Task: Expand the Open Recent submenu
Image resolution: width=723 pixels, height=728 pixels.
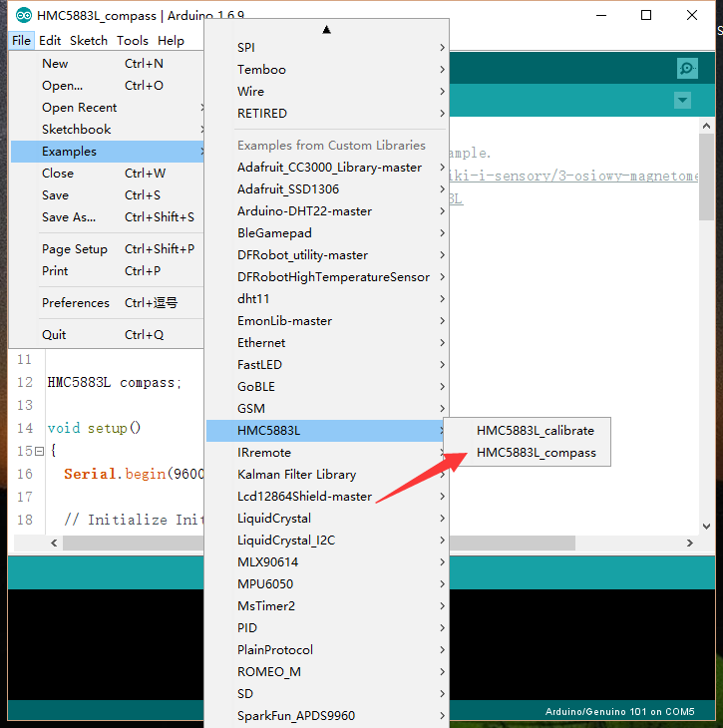Action: click(x=108, y=108)
